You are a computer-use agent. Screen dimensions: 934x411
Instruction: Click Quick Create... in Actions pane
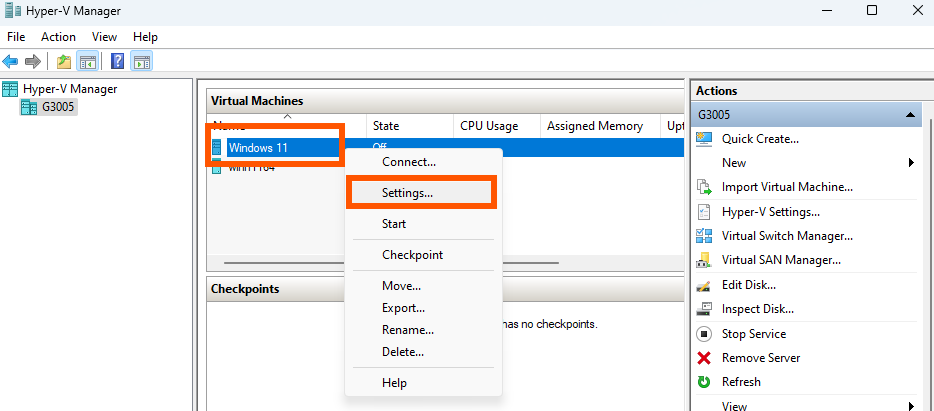pos(760,139)
